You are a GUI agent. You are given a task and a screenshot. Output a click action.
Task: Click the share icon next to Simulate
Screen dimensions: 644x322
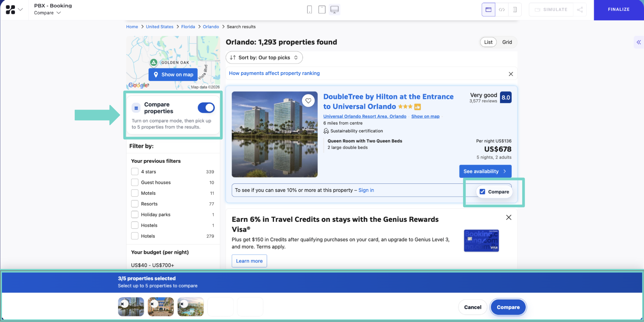580,10
